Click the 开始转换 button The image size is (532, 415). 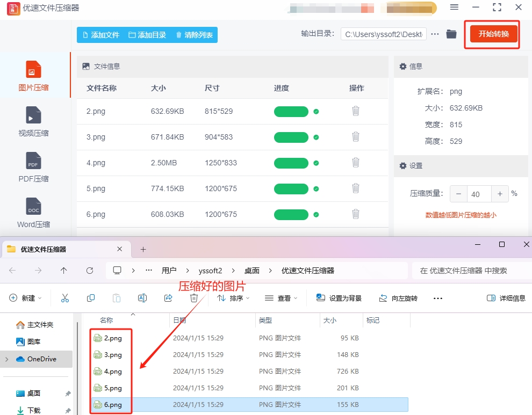pyautogui.click(x=494, y=34)
